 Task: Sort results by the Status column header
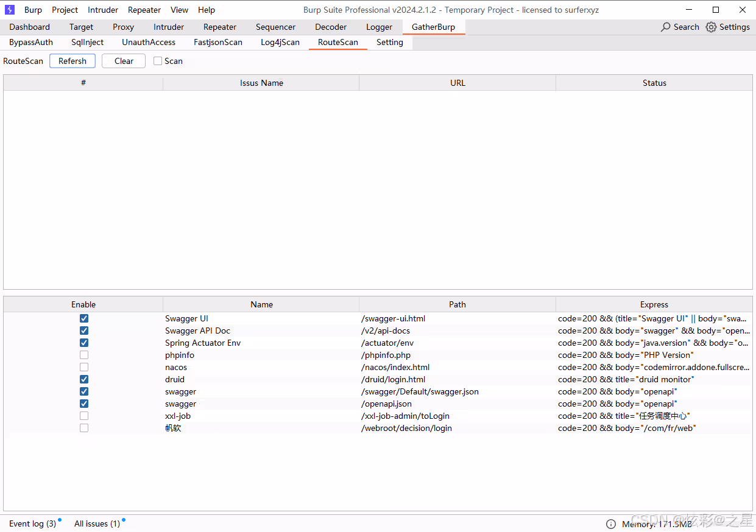point(654,83)
